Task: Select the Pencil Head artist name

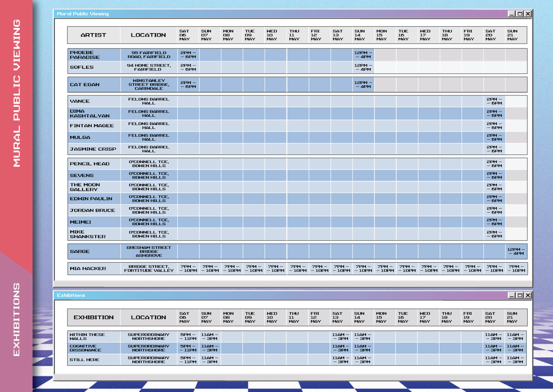Action: pos(90,164)
